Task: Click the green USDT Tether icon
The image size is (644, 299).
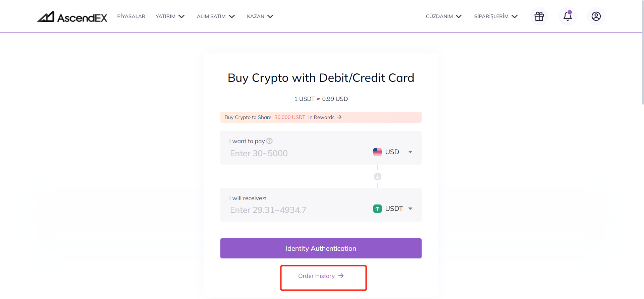Action: pyautogui.click(x=377, y=208)
